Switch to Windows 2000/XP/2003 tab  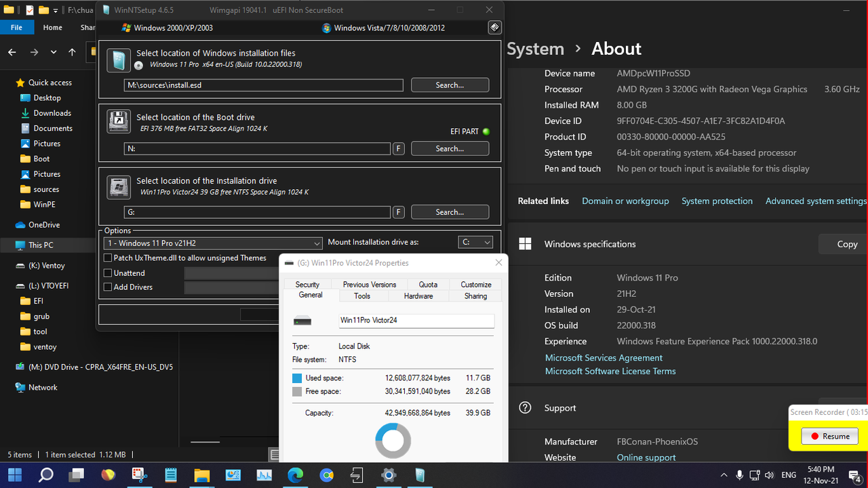166,28
